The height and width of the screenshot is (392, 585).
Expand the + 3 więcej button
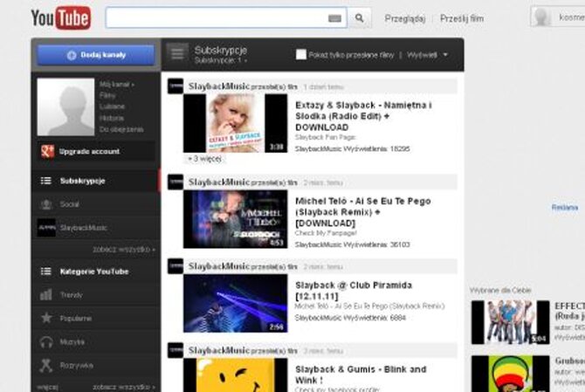click(x=205, y=159)
